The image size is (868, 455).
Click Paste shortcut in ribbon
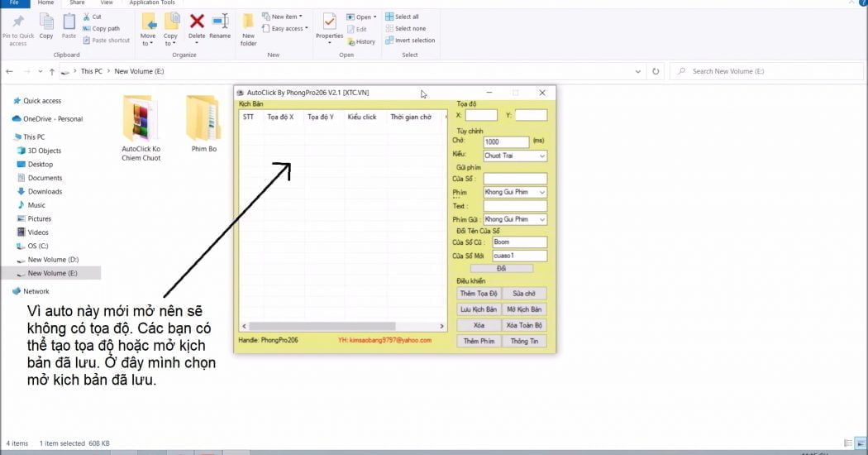click(x=107, y=41)
